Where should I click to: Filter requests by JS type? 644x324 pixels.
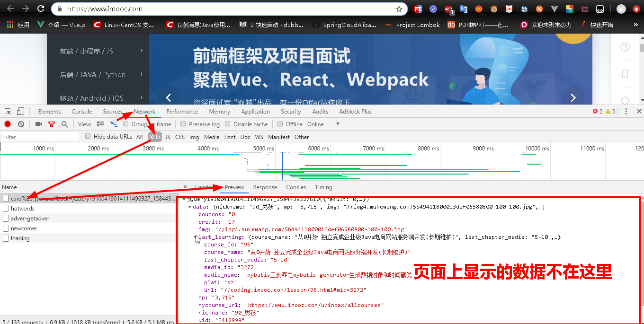168,137
